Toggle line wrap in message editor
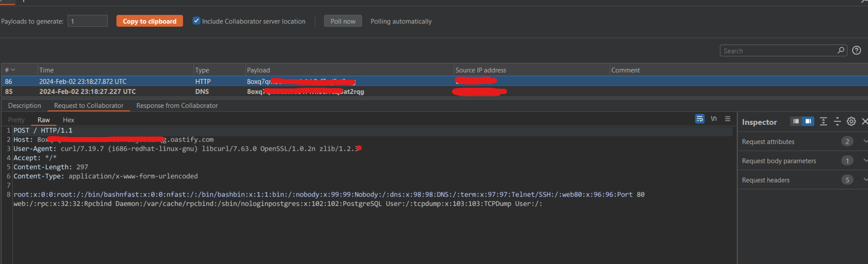Screen dimensions: 868x264 tap(699, 119)
